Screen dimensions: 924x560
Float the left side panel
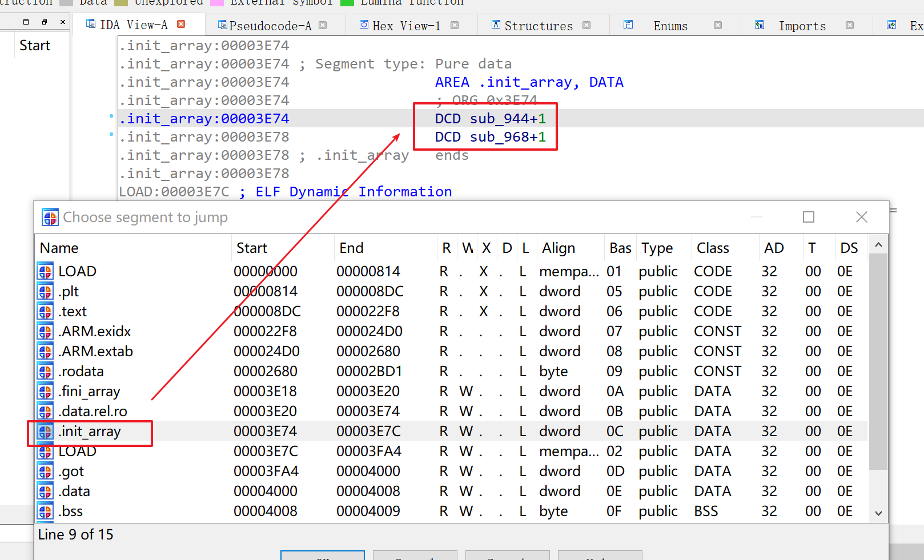point(45,22)
